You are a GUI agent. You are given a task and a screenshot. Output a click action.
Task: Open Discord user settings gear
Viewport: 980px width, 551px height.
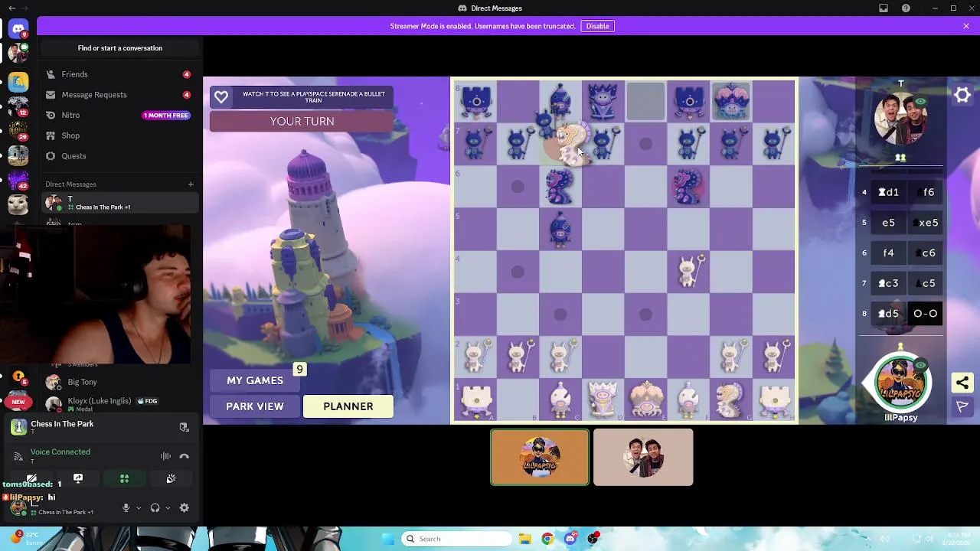[184, 507]
